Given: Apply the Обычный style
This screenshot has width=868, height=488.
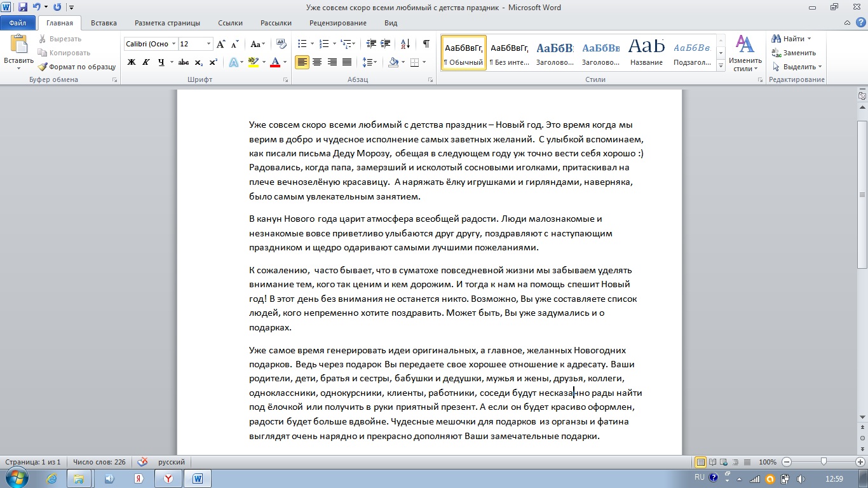Looking at the screenshot, I should point(464,53).
